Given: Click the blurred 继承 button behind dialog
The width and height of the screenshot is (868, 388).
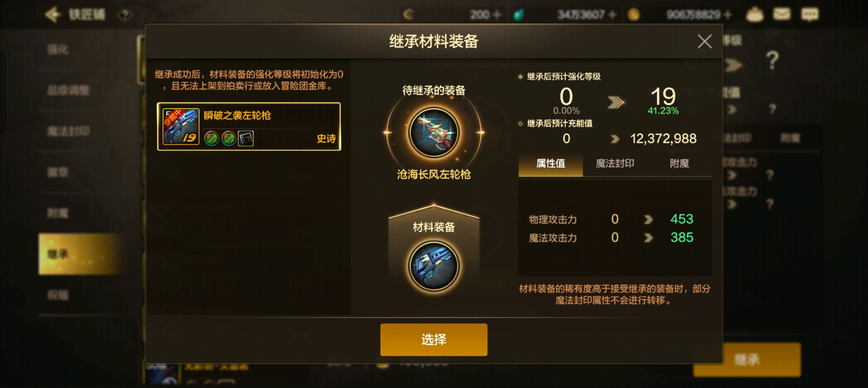Looking at the screenshot, I should click(747, 359).
